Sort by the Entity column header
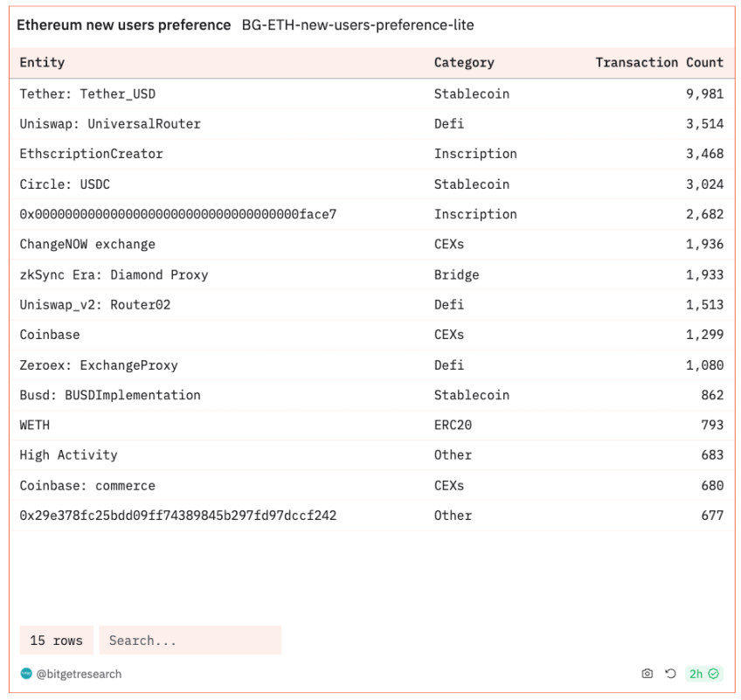The height and width of the screenshot is (700, 741). 42,63
